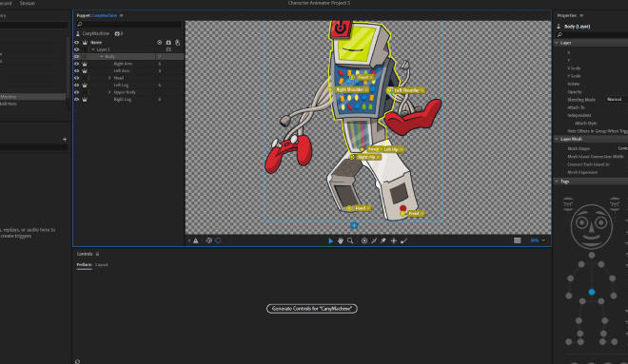Image resolution: width=628 pixels, height=364 pixels.
Task: Select the Handle tool in toolbar
Action: coord(364,240)
